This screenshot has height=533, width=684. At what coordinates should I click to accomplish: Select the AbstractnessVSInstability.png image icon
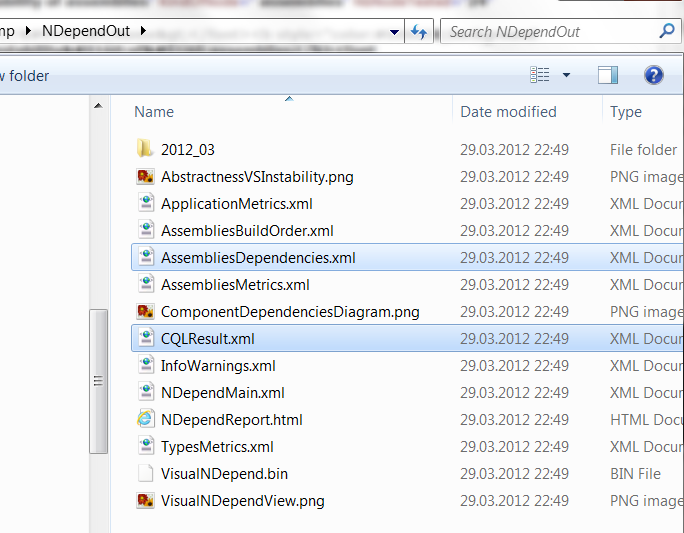click(145, 176)
